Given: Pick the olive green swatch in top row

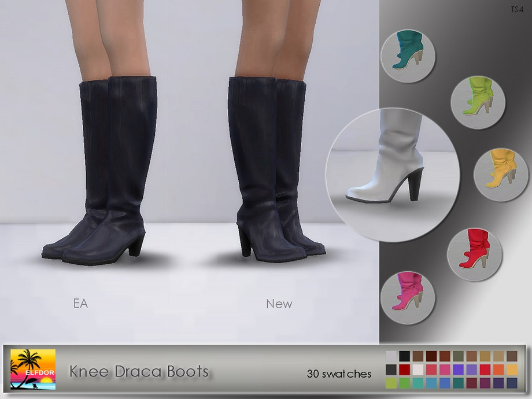Looking at the screenshot, I should pos(459,356).
